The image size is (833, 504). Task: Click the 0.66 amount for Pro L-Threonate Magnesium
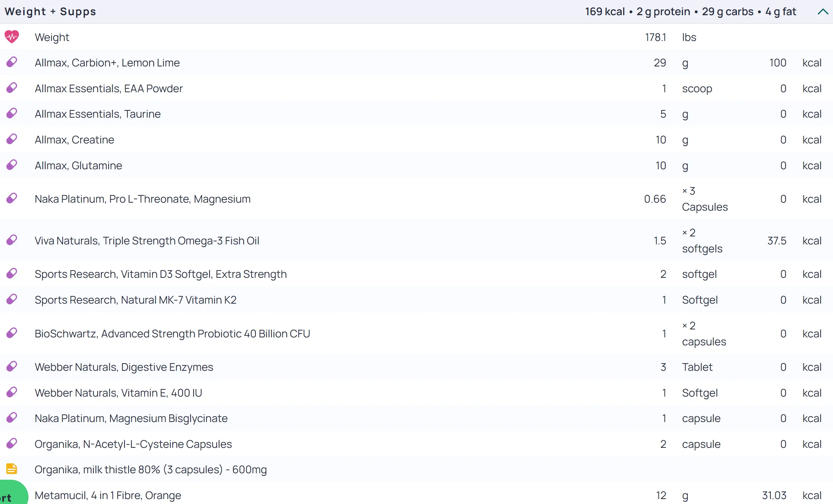tap(655, 199)
